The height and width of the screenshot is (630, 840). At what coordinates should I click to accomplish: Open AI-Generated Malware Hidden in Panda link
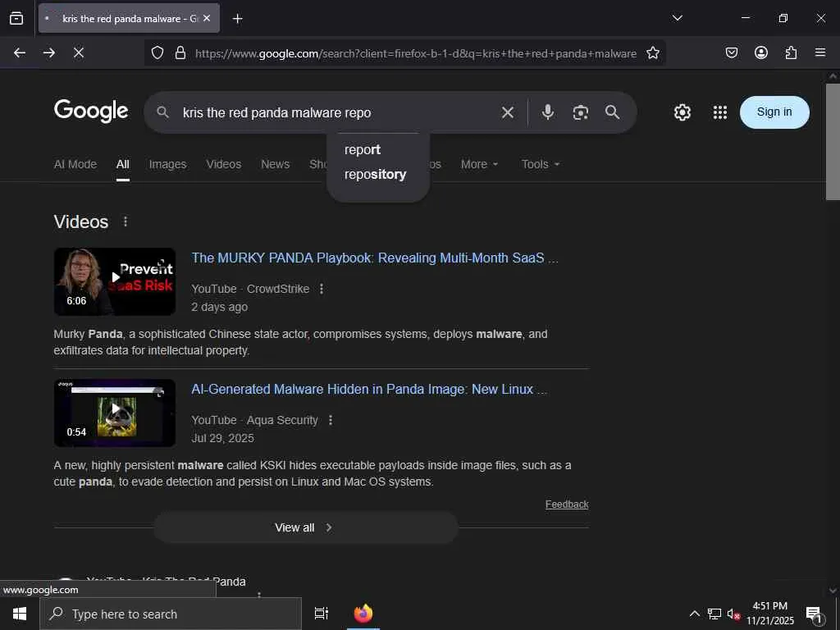click(x=369, y=389)
